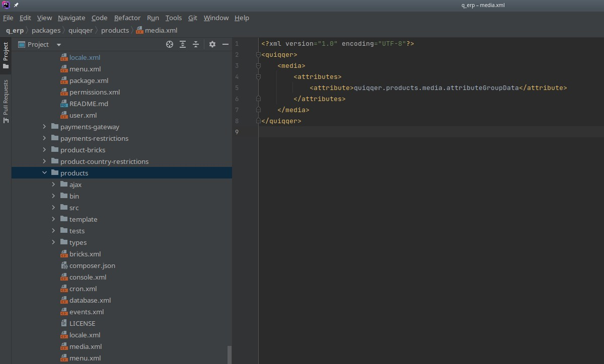Open the Pull Requests tool window
This screenshot has height=364, width=604.
6,101
